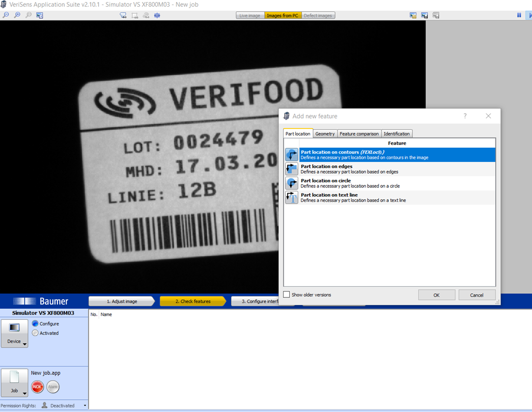
Task: Pause the image playback
Action: coord(519,15)
